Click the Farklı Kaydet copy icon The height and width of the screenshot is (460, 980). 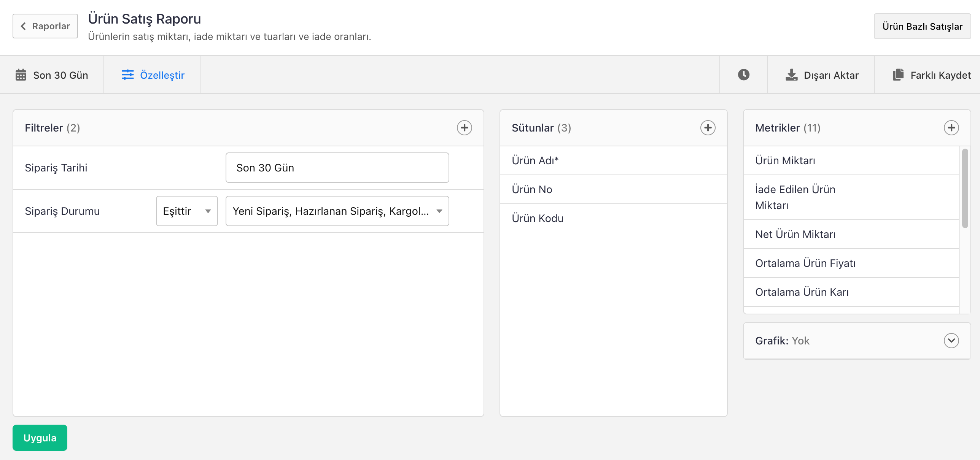click(x=898, y=75)
